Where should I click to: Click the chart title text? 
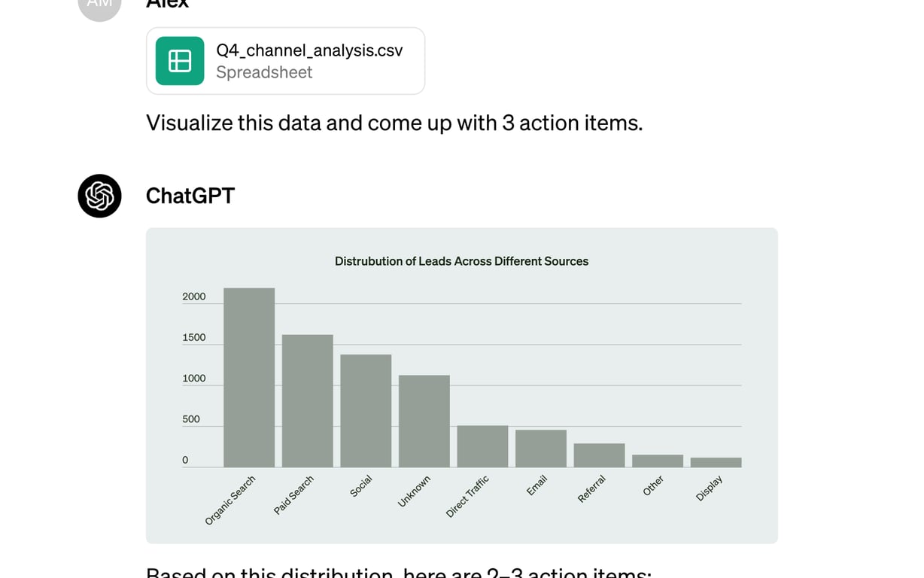[461, 261]
